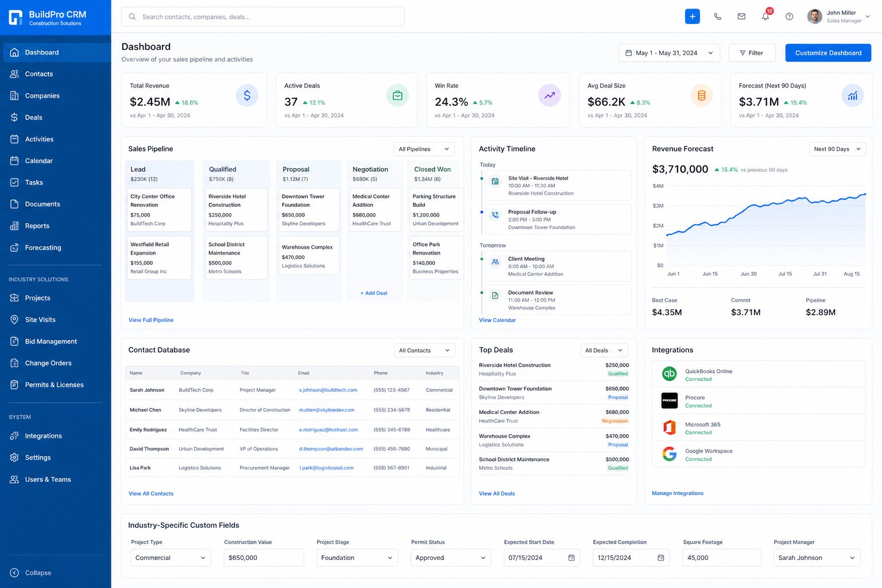This screenshot has width=882, height=588.
Task: Select Bid Management in sidebar
Action: click(x=56, y=342)
